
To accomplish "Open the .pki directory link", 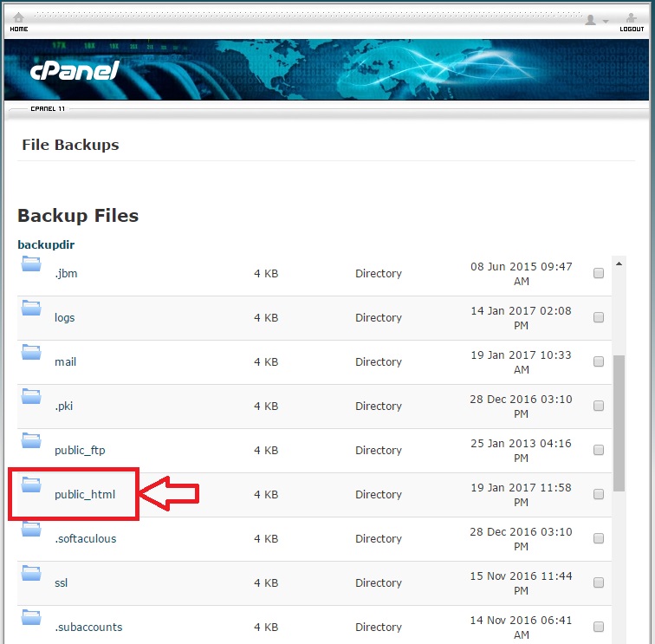I will (x=64, y=407).
